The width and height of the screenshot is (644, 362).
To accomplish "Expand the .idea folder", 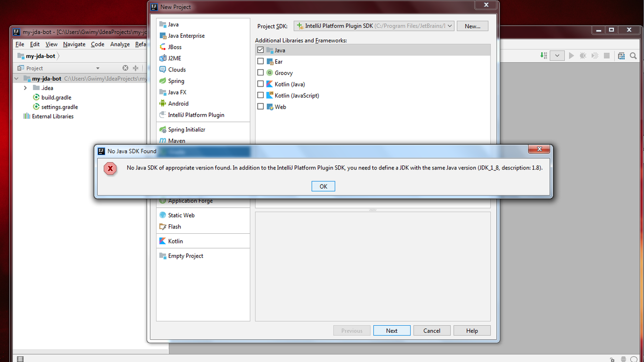I will click(x=26, y=88).
